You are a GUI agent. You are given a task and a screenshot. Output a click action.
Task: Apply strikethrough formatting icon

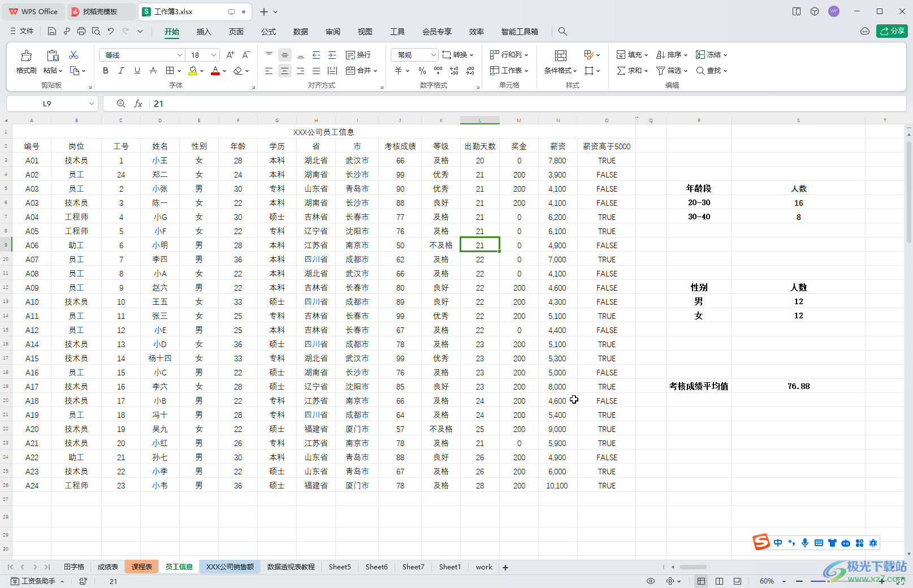[153, 71]
